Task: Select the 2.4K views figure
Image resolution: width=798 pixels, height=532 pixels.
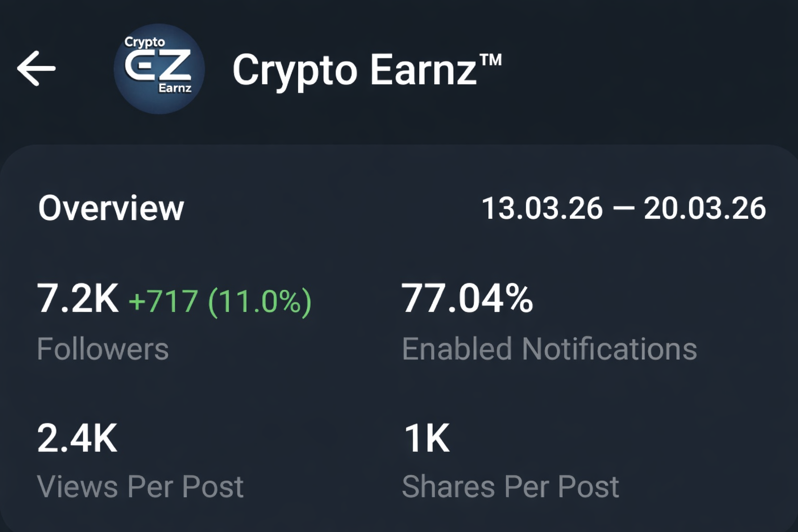Action: pyautogui.click(x=77, y=438)
